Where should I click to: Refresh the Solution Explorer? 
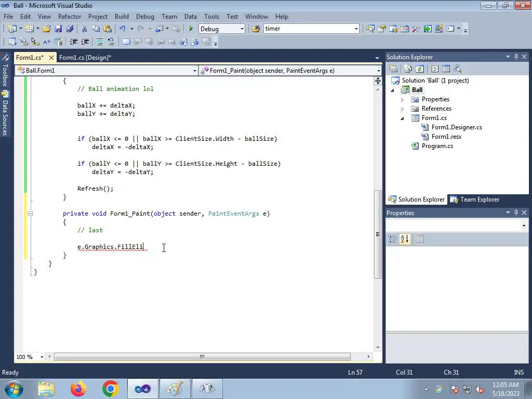pyautogui.click(x=420, y=69)
